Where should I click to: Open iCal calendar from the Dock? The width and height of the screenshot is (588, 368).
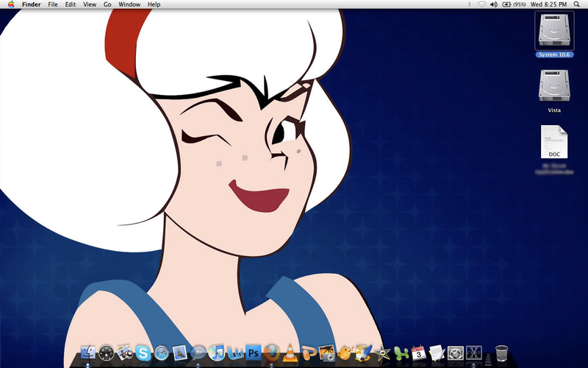[418, 353]
